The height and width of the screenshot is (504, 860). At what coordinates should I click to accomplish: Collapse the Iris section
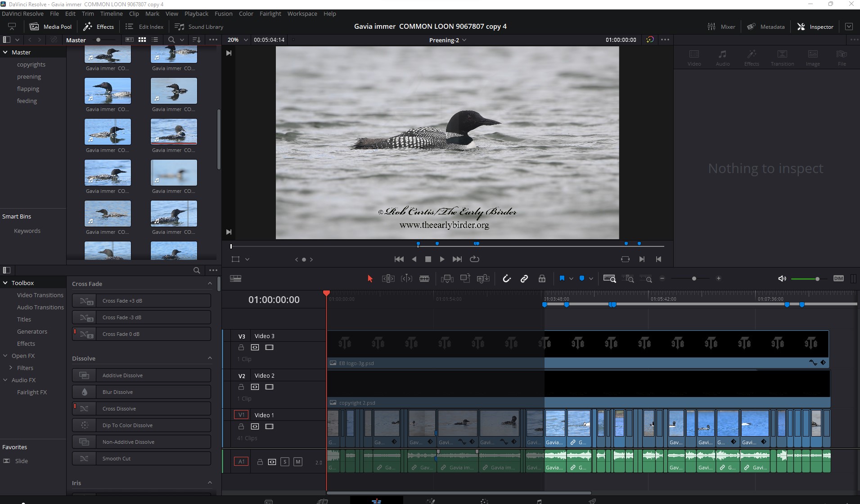pyautogui.click(x=210, y=482)
